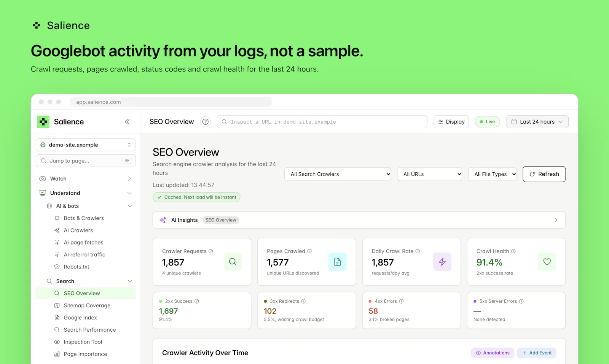Focus the Inspect a URL search field
Image resolution: width=609 pixels, height=364 pixels.
click(322, 122)
